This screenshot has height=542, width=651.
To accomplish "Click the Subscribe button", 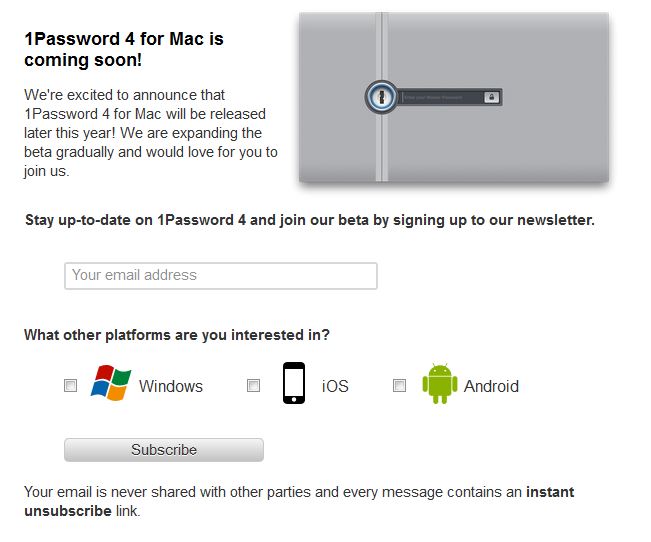I will (164, 450).
